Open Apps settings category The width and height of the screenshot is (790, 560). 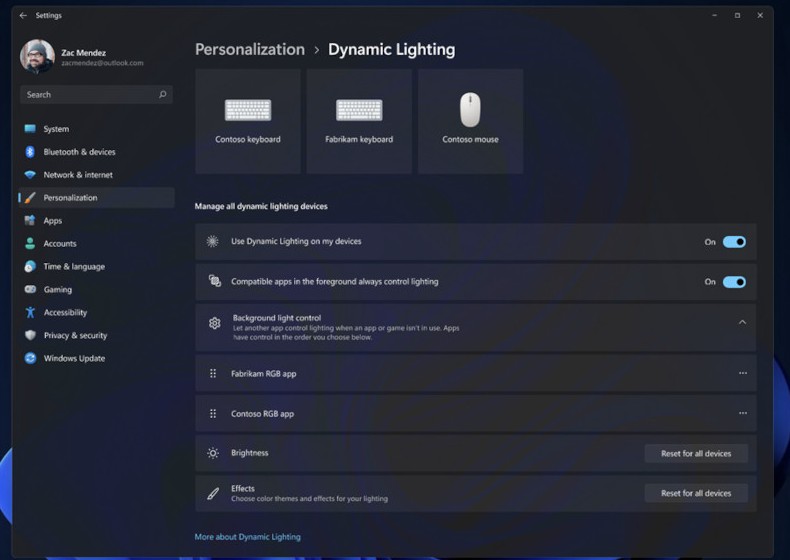coord(96,221)
